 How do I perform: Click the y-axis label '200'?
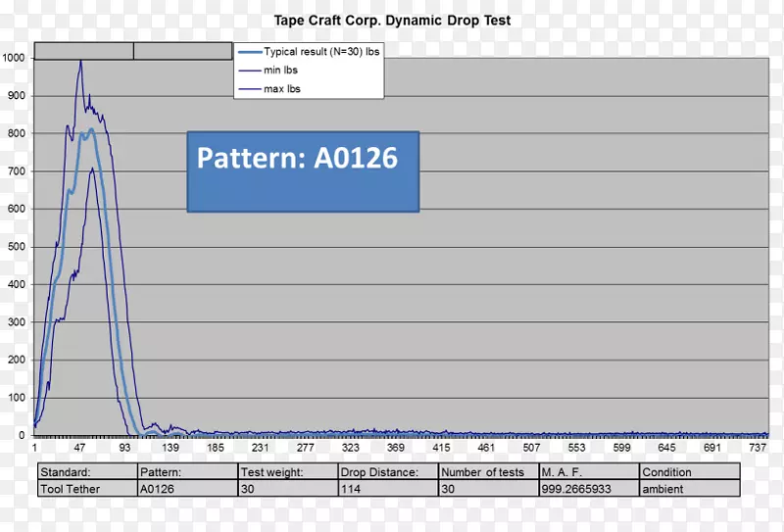(16, 360)
